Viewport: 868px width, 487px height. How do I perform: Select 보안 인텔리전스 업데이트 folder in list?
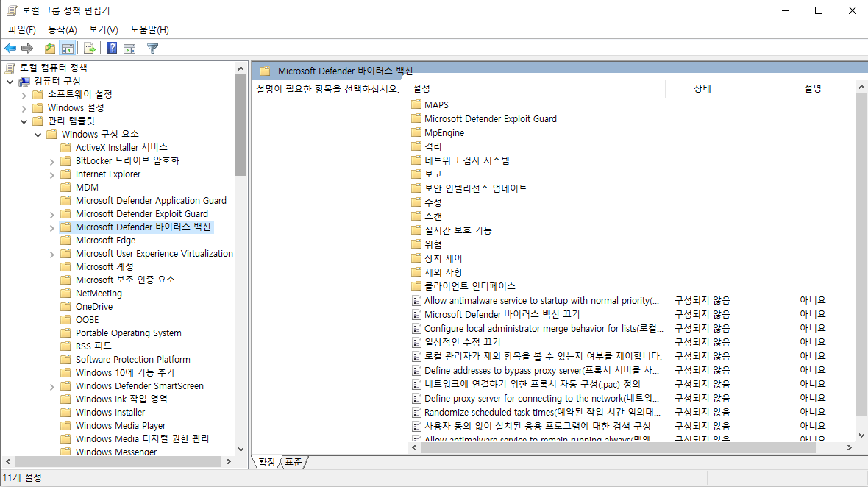(x=475, y=188)
